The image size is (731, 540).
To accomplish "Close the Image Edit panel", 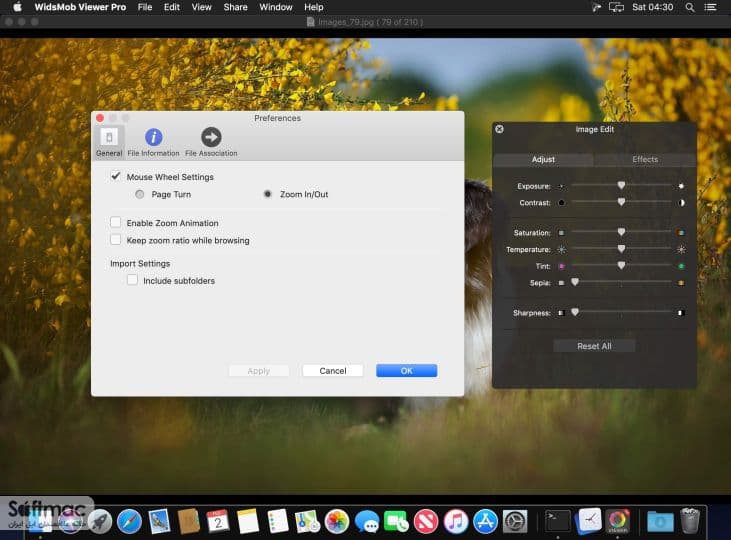I will click(499, 129).
